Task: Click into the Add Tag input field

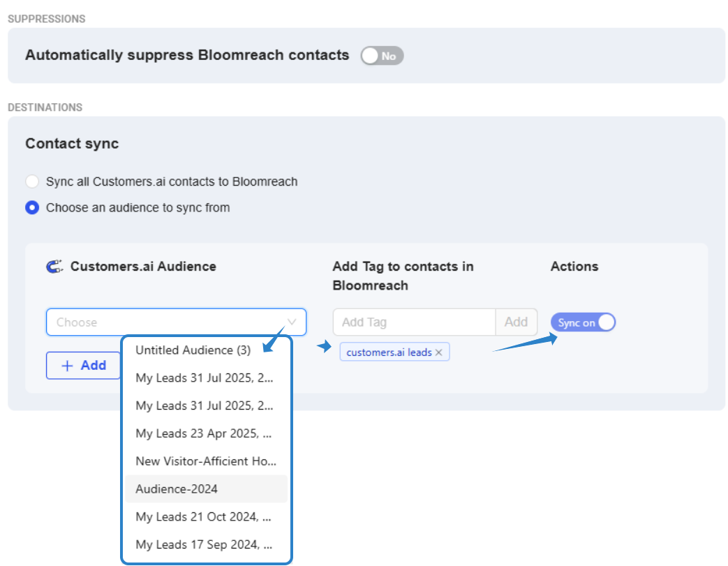Action: pos(414,322)
